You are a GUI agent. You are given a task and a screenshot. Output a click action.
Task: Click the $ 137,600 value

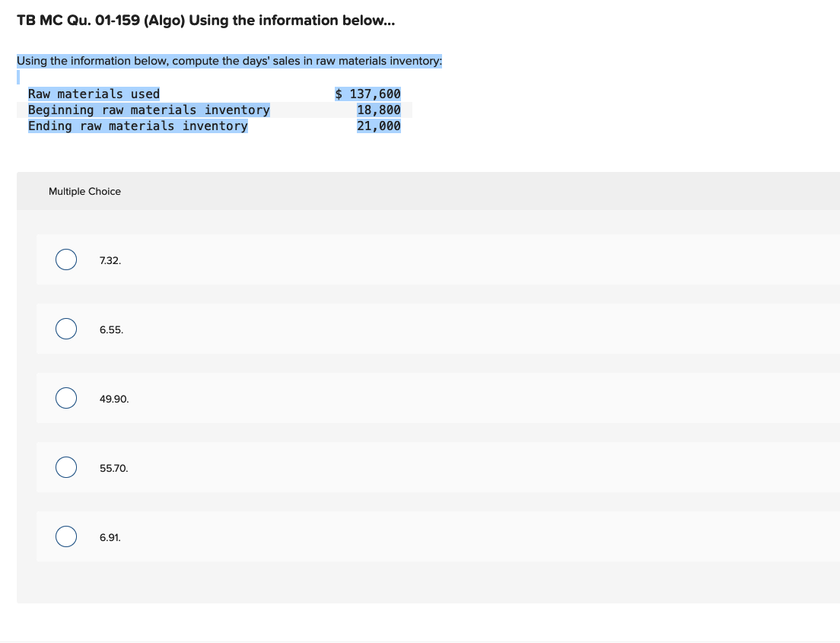pyautogui.click(x=367, y=93)
